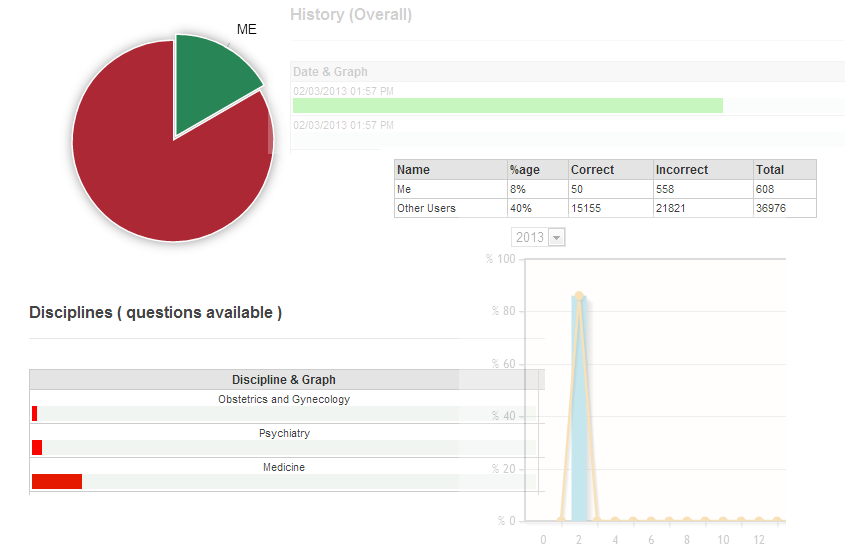Click the first 02/03/2013 01:57 PM entry
The image size is (845, 547).
343,91
